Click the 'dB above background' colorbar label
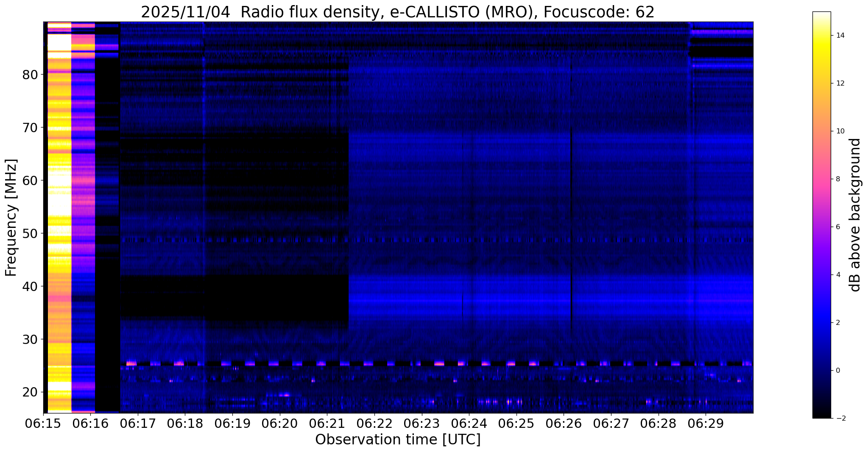868x452 pixels. (855, 215)
